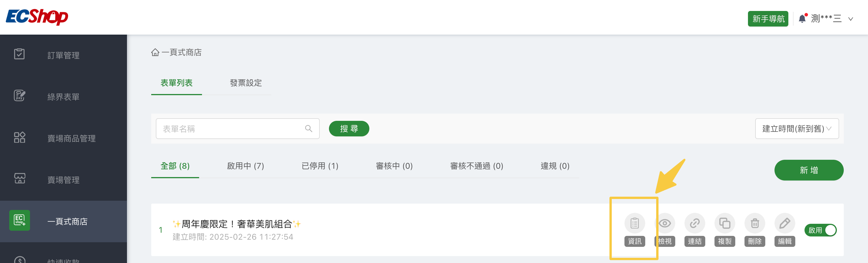Image resolution: width=868 pixels, height=263 pixels.
Task: Open the notification bell
Action: point(802,18)
